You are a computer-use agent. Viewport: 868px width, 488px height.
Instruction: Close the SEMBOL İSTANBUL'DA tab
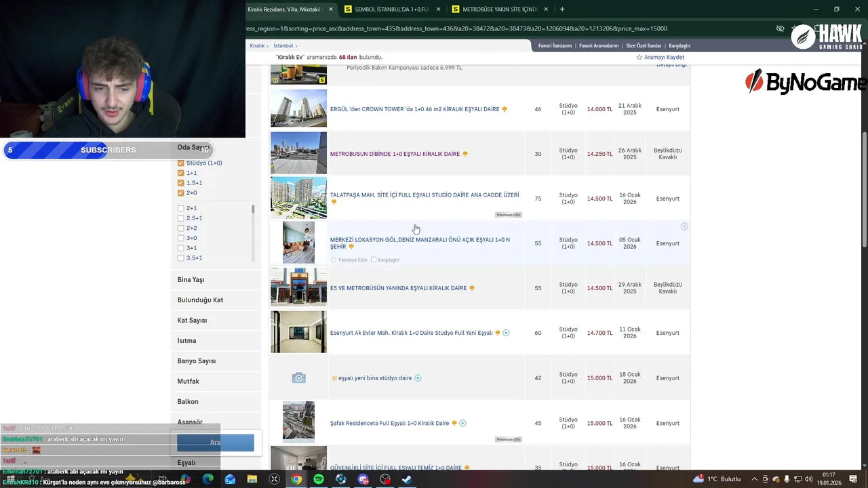(438, 9)
